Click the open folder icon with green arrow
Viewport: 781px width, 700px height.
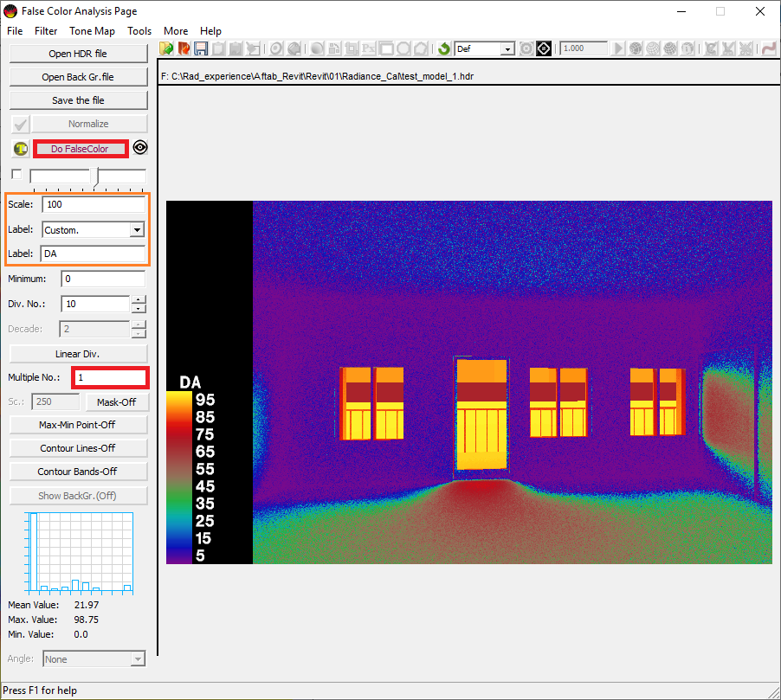point(166,48)
